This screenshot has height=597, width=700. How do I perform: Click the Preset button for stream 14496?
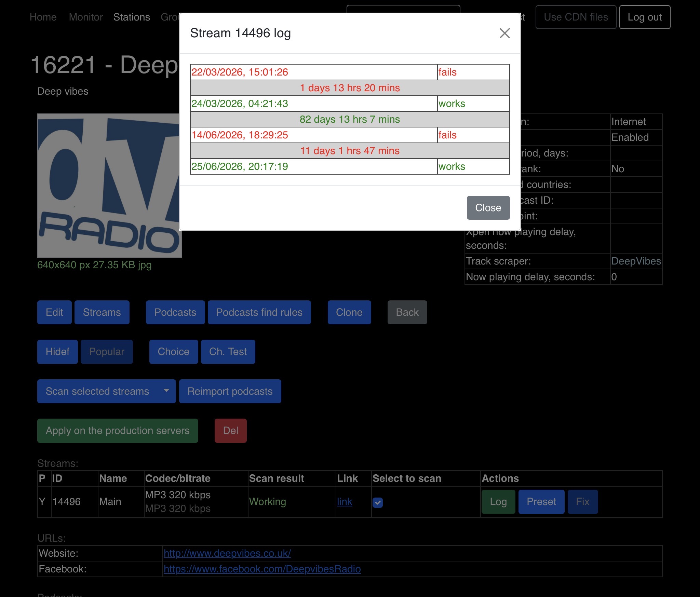(541, 502)
